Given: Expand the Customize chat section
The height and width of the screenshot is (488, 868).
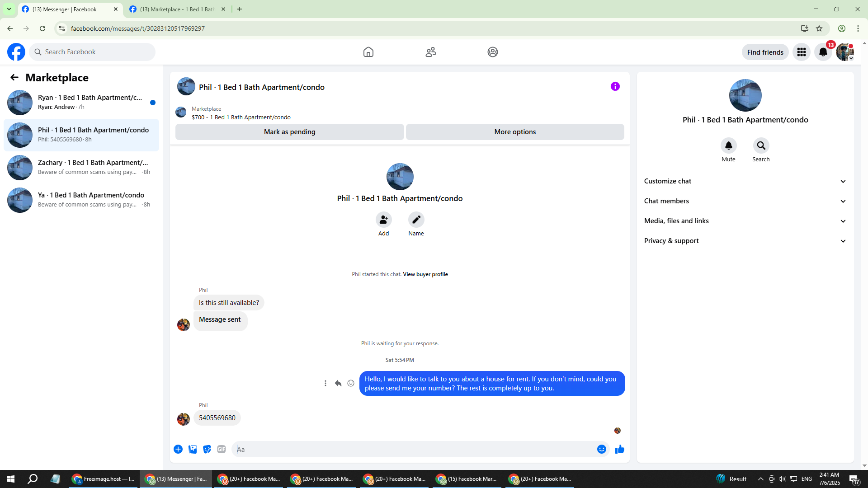Looking at the screenshot, I should tap(745, 181).
